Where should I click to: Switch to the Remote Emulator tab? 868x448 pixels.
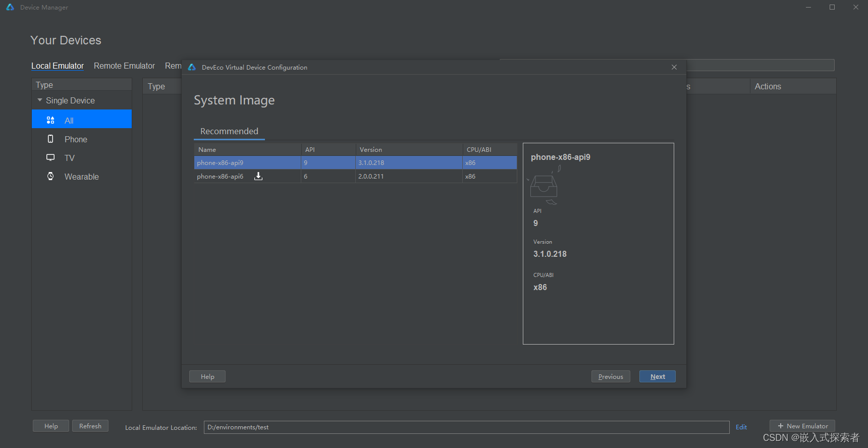pos(124,66)
